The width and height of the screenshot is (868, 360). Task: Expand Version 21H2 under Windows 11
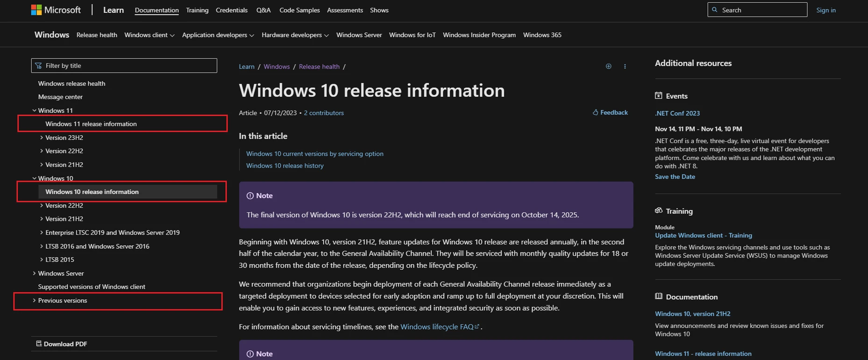click(42, 165)
